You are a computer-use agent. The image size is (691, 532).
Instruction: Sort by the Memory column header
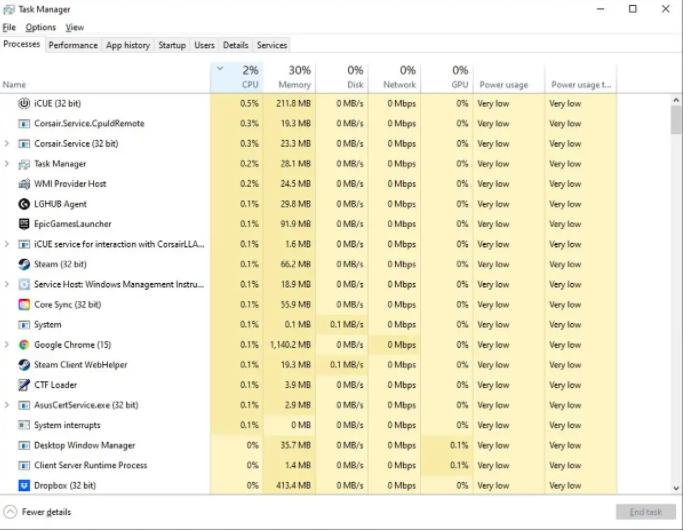[289, 77]
